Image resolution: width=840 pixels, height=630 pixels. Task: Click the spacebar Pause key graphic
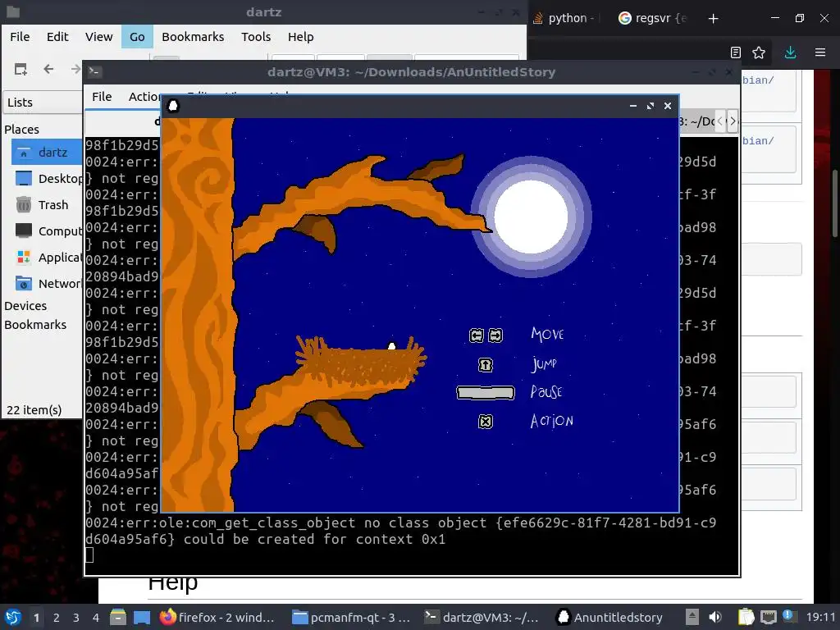[x=486, y=393]
